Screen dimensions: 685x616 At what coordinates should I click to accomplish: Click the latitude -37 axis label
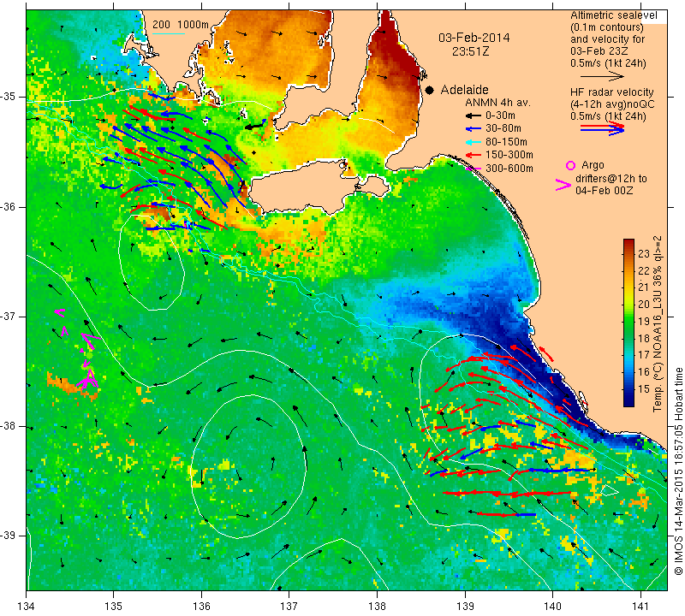coord(9,316)
